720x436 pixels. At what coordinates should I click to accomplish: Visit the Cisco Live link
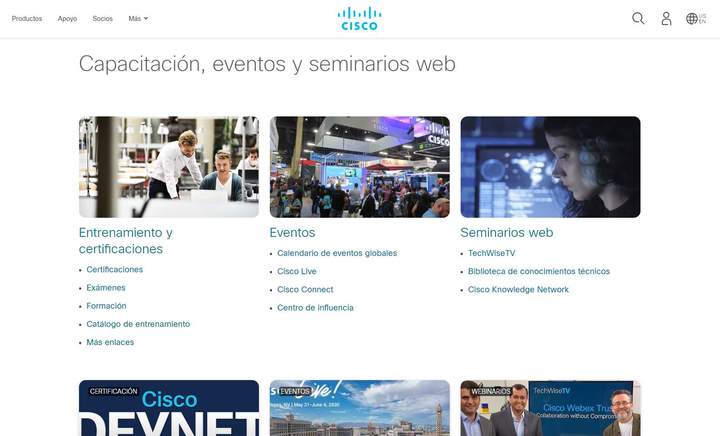(x=296, y=271)
